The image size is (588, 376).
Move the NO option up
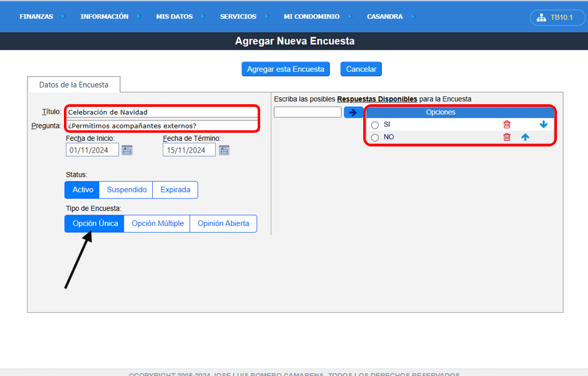[x=525, y=137]
